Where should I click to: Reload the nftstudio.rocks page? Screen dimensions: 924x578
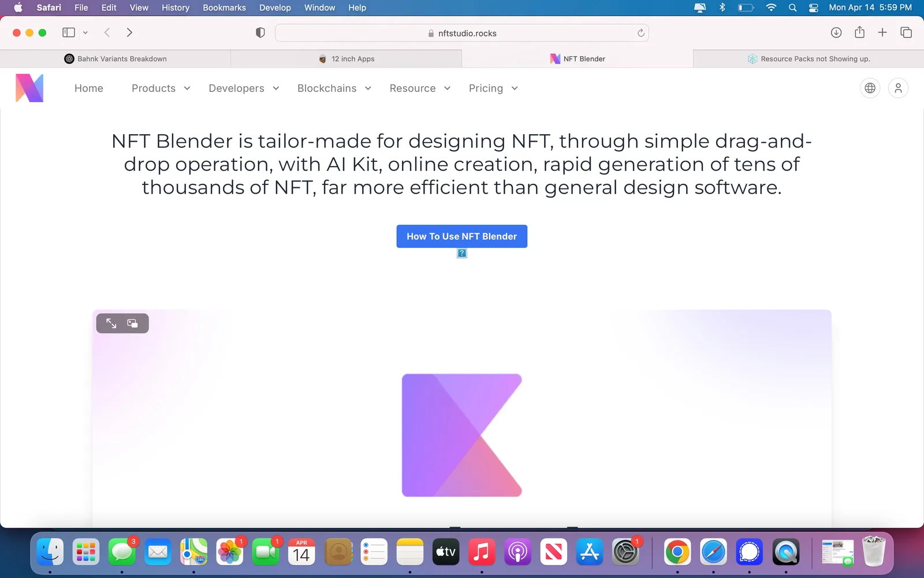[x=640, y=33]
